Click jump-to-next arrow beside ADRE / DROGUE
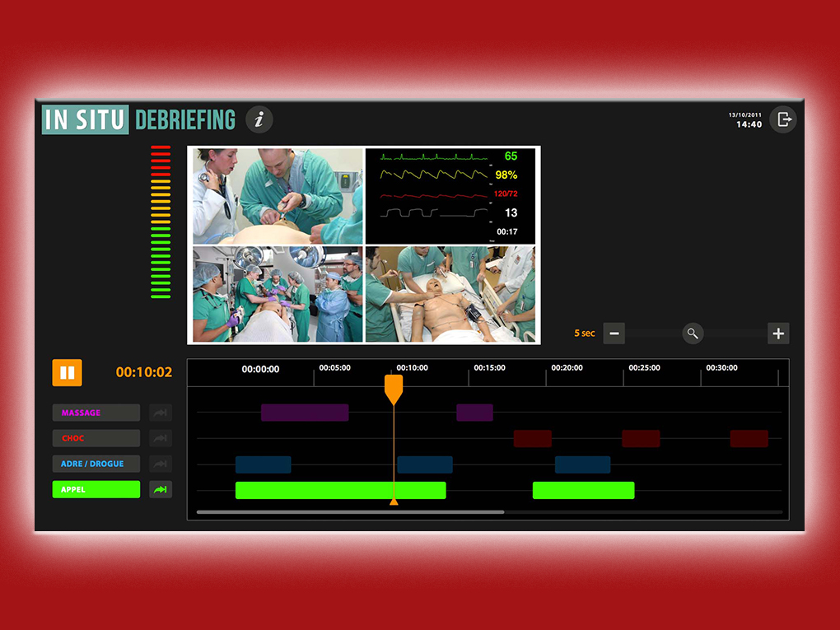 pyautogui.click(x=161, y=464)
